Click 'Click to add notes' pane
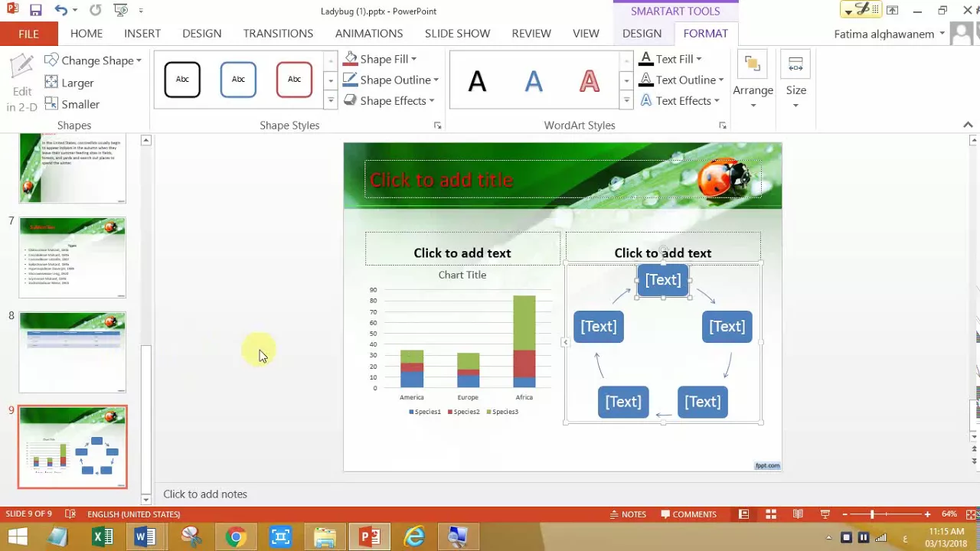The image size is (980, 551). tap(205, 494)
